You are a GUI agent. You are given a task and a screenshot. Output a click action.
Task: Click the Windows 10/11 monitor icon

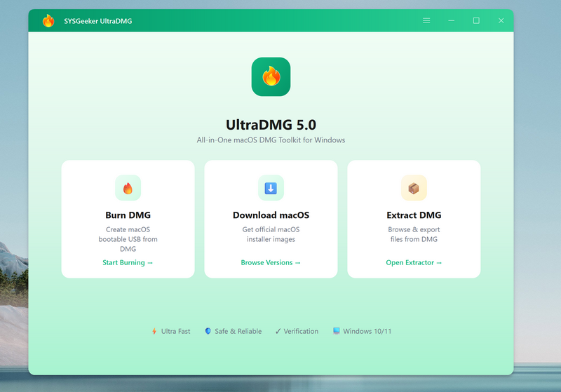337,331
